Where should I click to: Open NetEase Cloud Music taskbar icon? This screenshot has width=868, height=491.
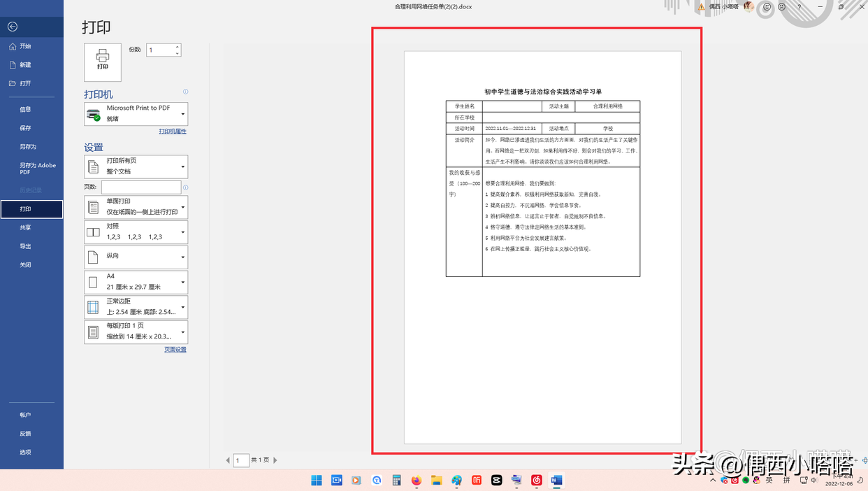coord(537,481)
